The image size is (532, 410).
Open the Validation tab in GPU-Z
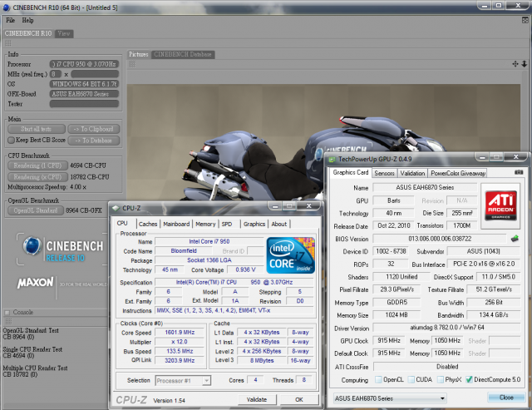pyautogui.click(x=412, y=173)
